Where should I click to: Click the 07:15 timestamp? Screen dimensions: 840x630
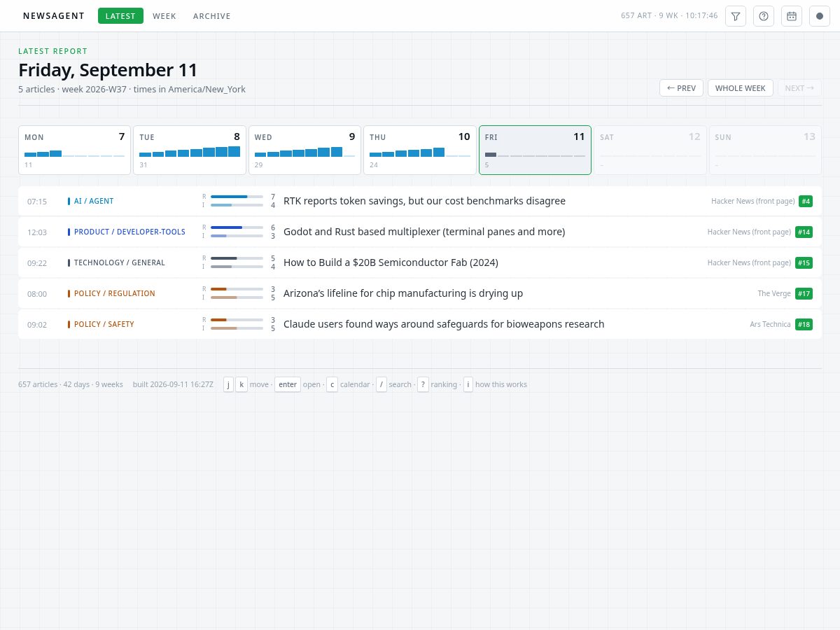click(x=37, y=202)
